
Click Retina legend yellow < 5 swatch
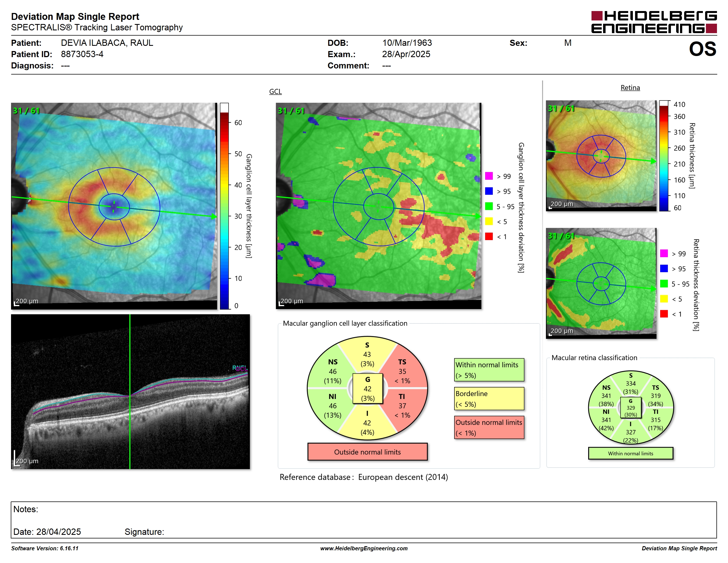[x=664, y=299]
